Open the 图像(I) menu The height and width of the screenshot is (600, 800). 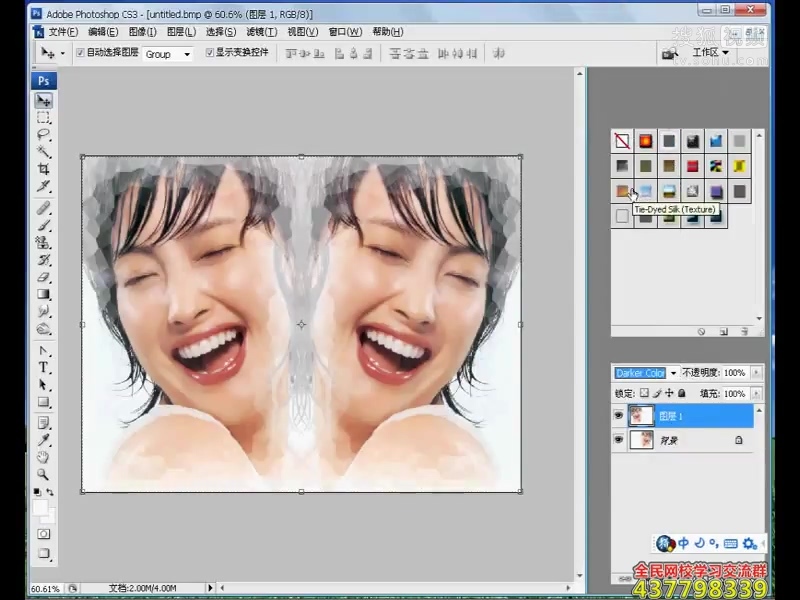point(142,32)
